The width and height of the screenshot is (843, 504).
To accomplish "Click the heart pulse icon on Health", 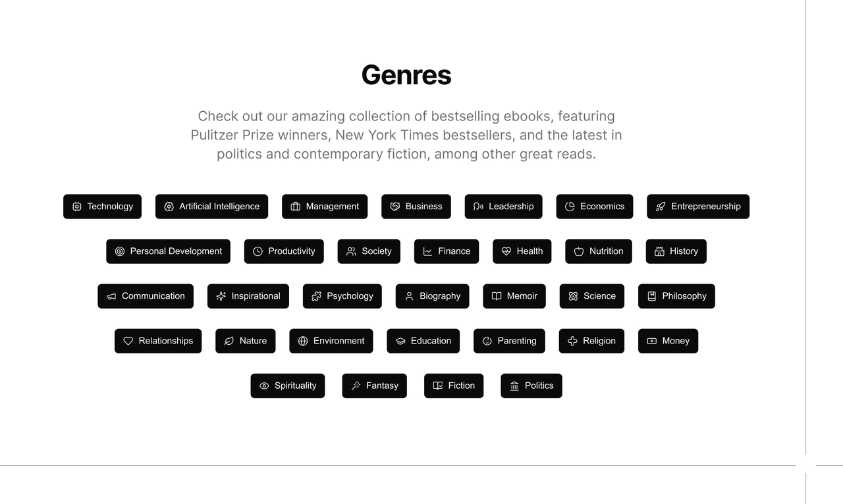I will click(506, 251).
